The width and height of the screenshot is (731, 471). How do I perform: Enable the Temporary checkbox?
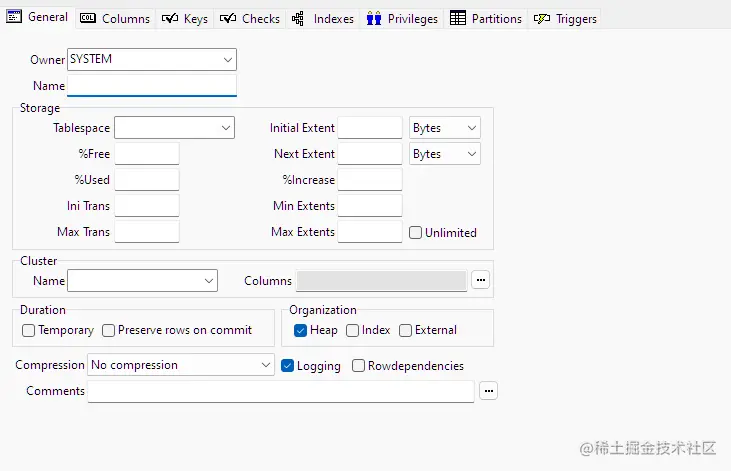point(28,330)
